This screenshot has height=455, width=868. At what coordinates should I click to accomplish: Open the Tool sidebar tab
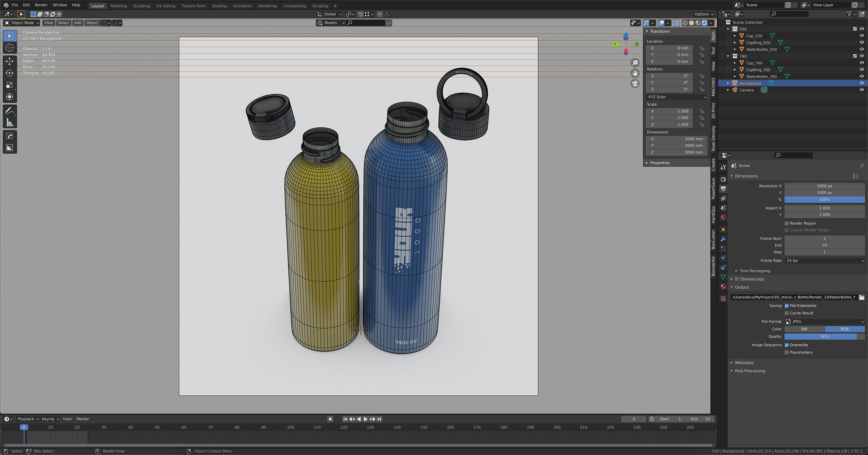pyautogui.click(x=713, y=51)
